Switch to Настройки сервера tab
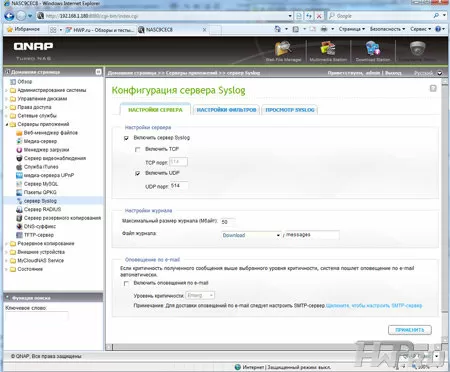The width and height of the screenshot is (450, 372). click(x=155, y=110)
